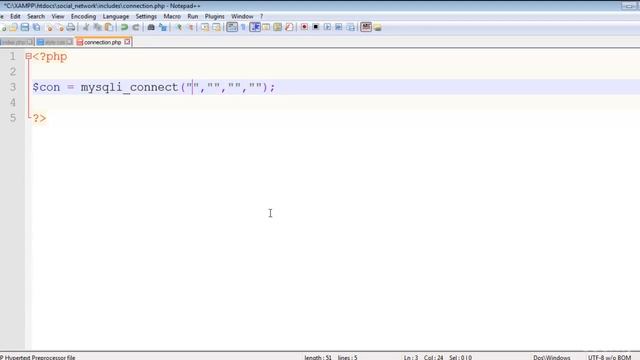Click line number 5 in the margin
Screen dimensions: 640x360
click(13, 118)
